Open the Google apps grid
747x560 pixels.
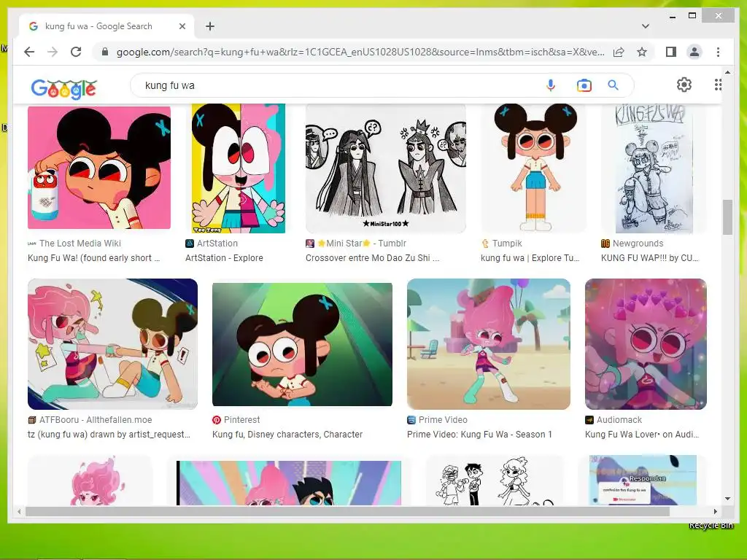[718, 85]
